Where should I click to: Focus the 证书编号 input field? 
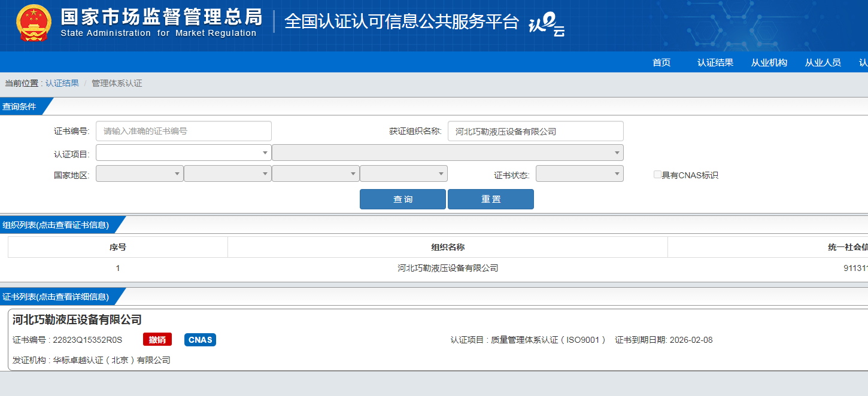184,131
